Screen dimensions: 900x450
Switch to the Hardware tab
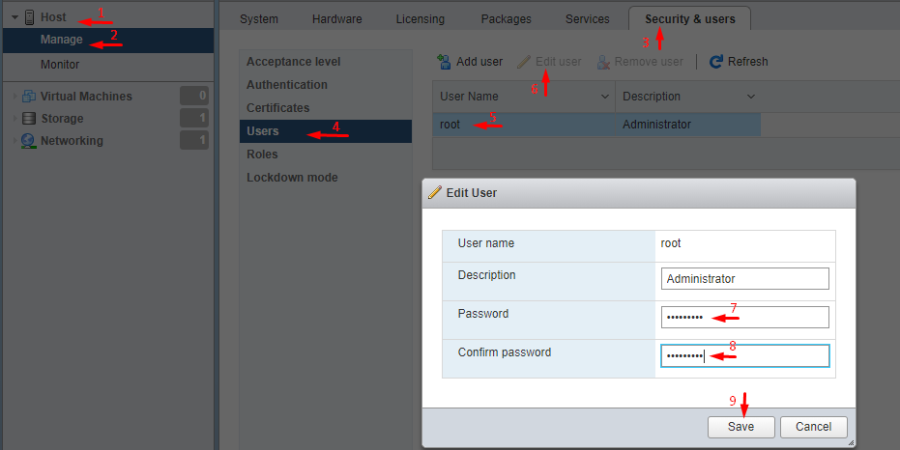pos(337,19)
